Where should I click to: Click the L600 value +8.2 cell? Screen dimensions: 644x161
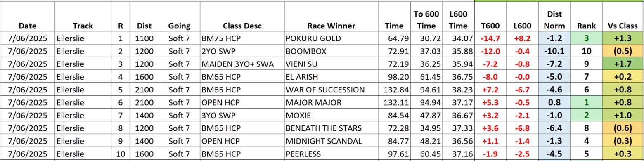pyautogui.click(x=522, y=38)
